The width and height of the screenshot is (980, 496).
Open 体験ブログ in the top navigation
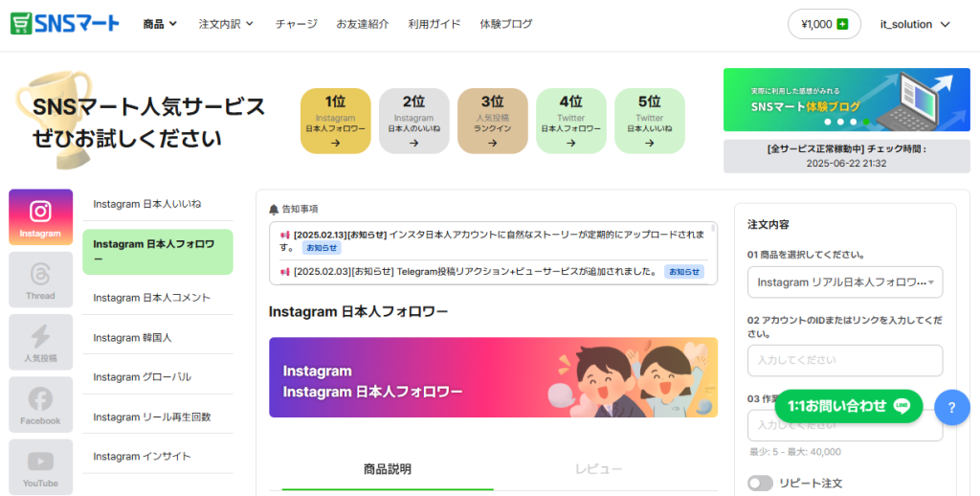(x=506, y=24)
